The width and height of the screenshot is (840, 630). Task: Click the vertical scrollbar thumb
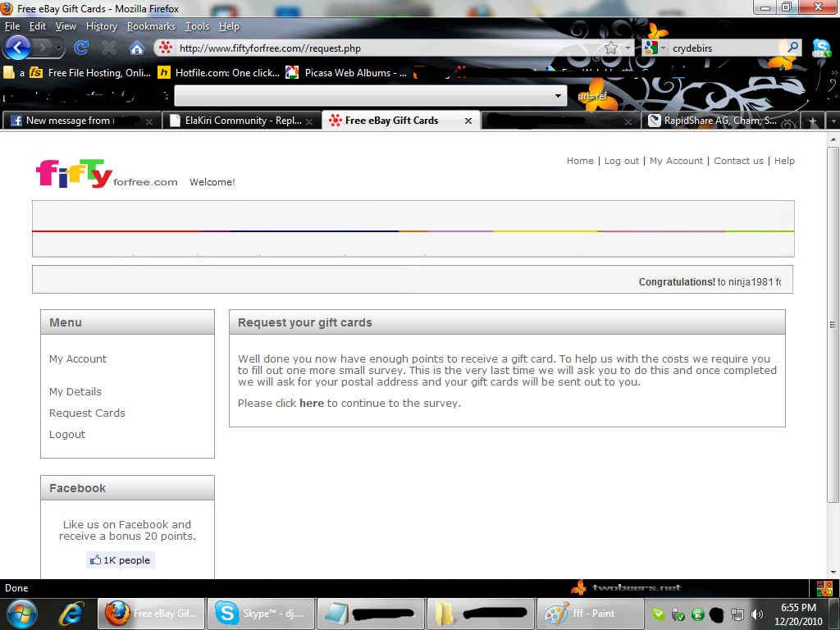[x=833, y=324]
